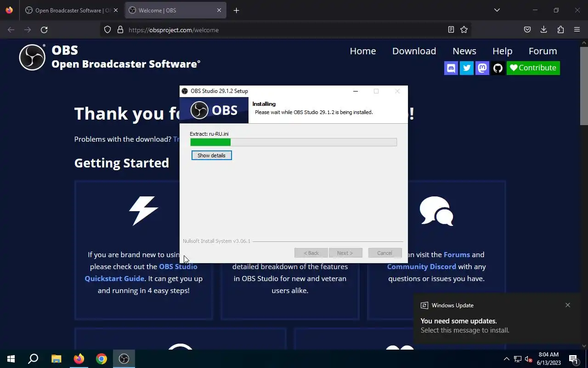
Task: Open the Discord icon link
Action: coord(451,68)
